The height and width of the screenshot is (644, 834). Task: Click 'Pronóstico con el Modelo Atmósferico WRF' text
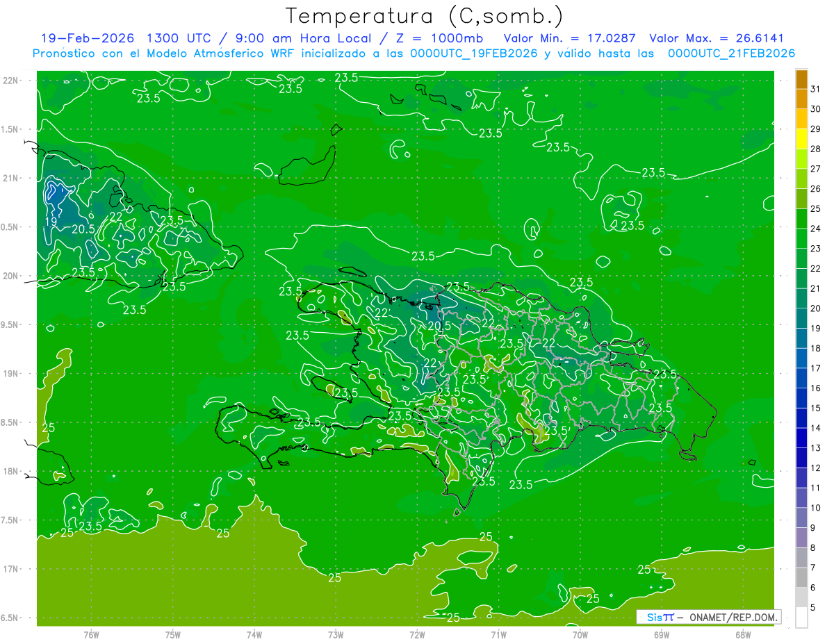point(163,53)
